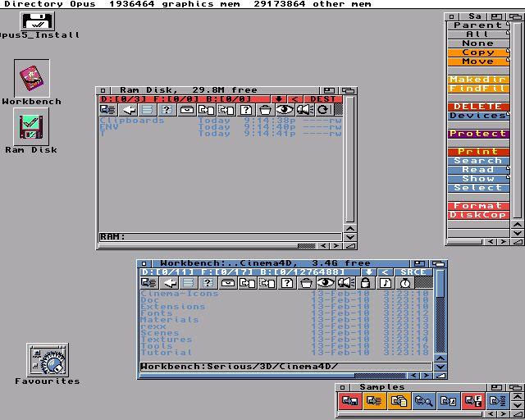This screenshot has width=525, height=420.
Task: Click the orange duplicate documents icon in Samples
Action: pos(399,401)
